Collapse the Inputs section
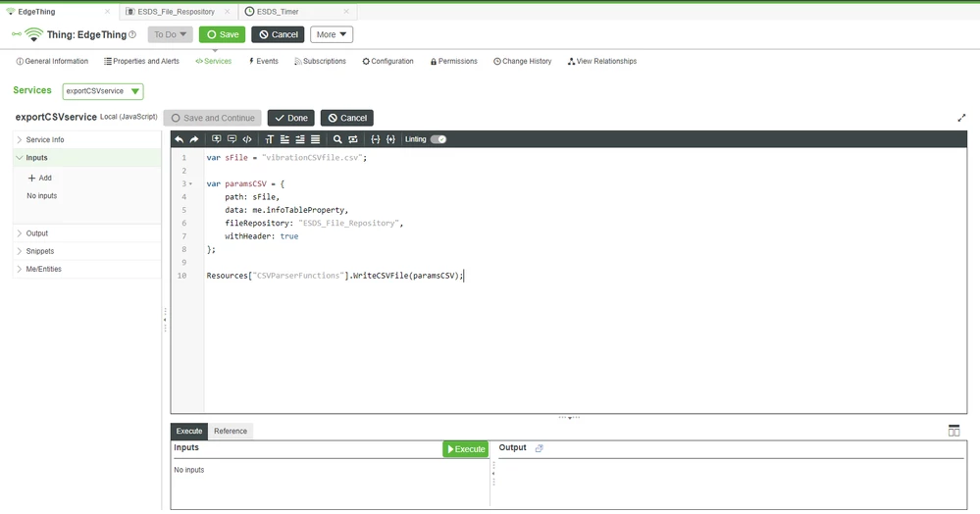 [87, 158]
